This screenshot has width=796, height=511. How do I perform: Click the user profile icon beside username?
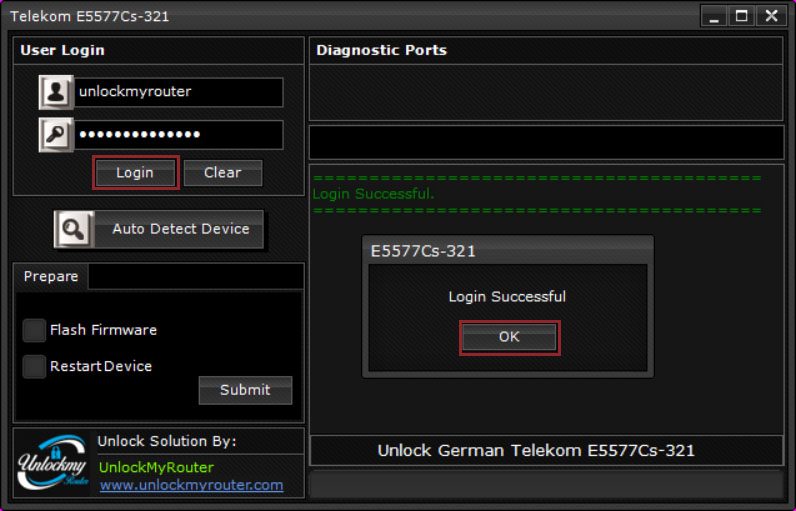tap(56, 92)
